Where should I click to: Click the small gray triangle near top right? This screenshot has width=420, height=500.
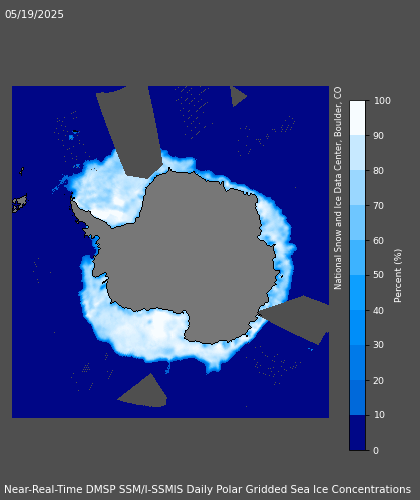[237, 96]
